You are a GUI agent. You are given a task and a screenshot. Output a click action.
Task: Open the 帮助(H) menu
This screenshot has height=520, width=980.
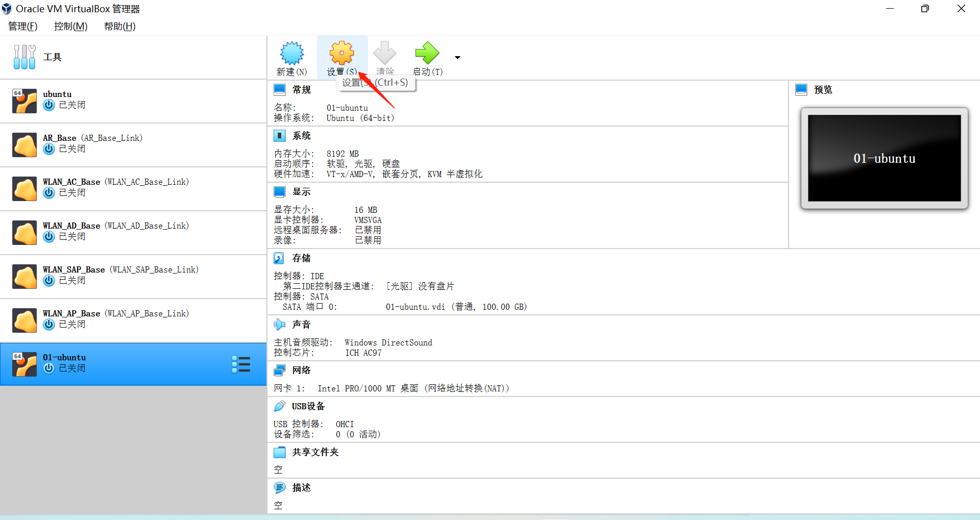(120, 26)
